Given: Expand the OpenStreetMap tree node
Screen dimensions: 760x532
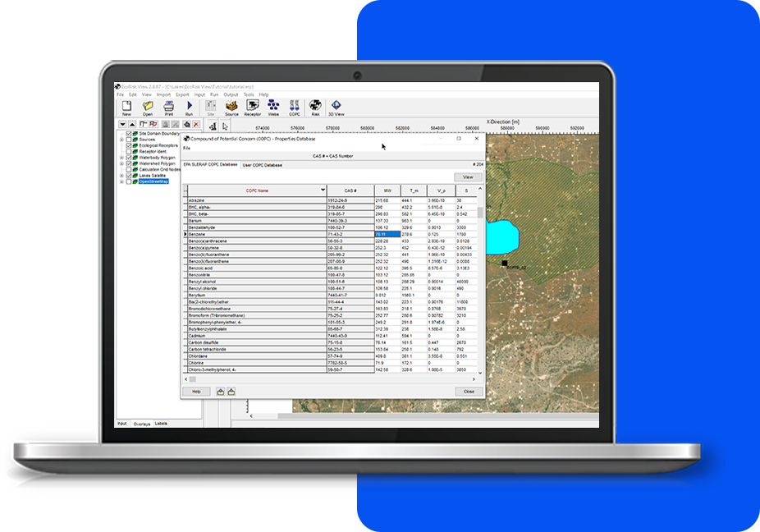Looking at the screenshot, I should 122,181.
